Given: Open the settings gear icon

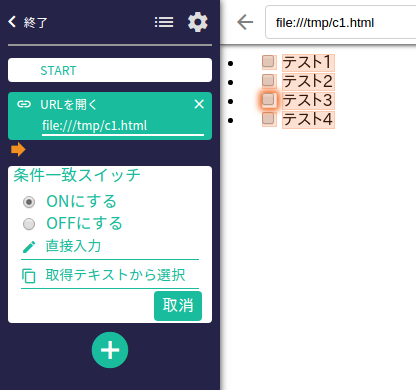Looking at the screenshot, I should point(198,22).
